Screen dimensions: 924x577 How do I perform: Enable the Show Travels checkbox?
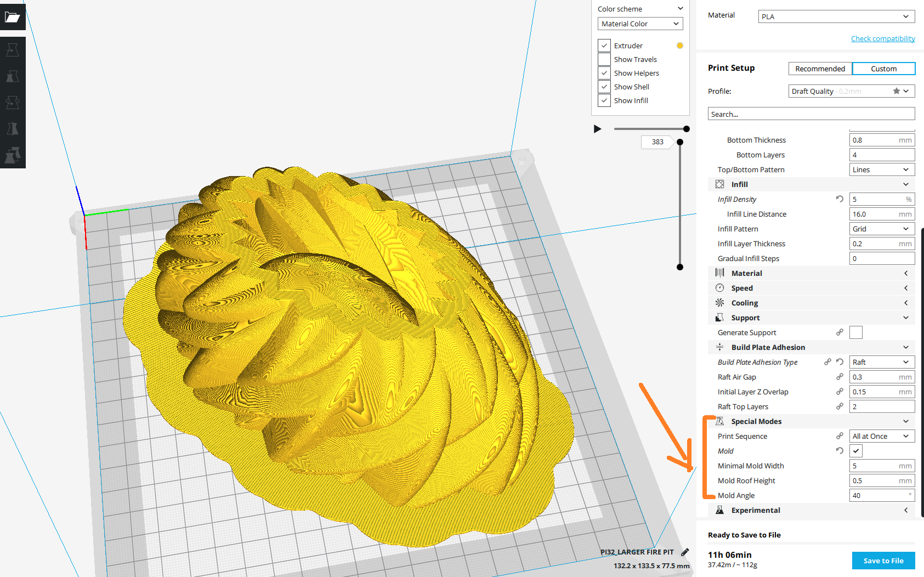tap(604, 59)
